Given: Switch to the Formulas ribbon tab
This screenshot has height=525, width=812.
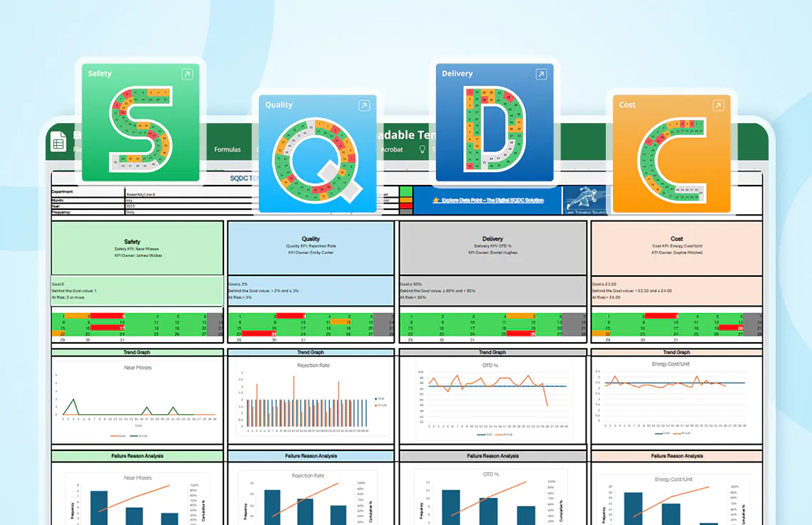Looking at the screenshot, I should pyautogui.click(x=228, y=149).
